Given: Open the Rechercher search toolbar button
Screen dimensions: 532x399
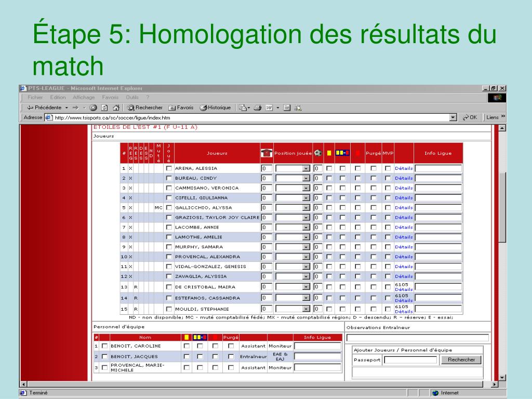Looking at the screenshot, I should click(x=145, y=108).
